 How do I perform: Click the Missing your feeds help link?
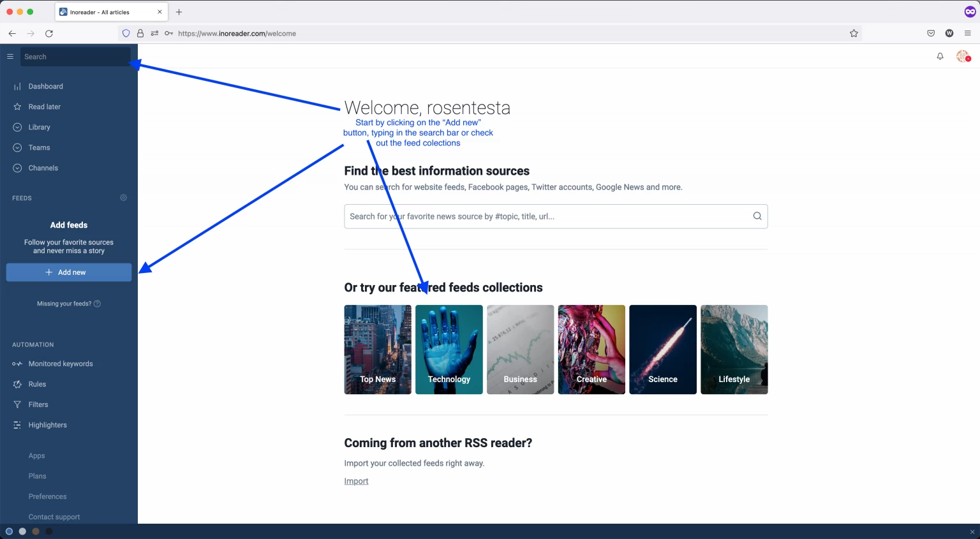[68, 303]
